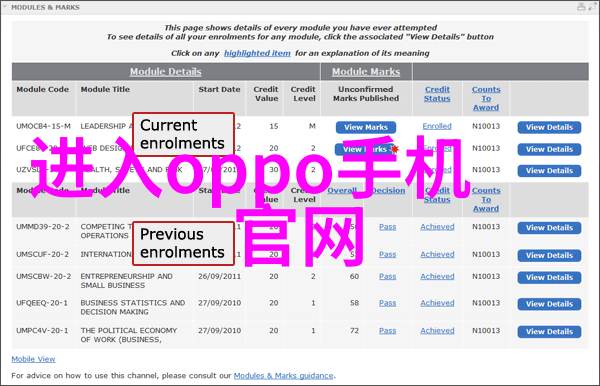The image size is (600, 386).
Task: Click the red star beside View Marks
Action: pos(395,149)
